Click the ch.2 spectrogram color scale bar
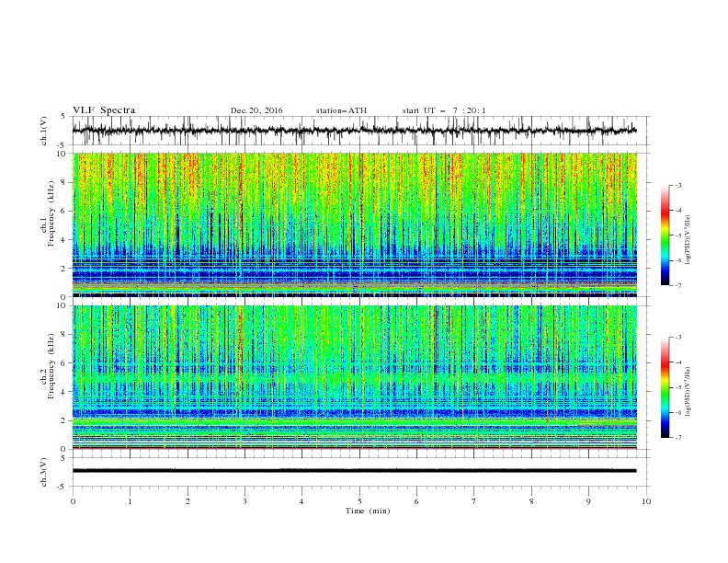This screenshot has height=563, width=728. 665,387
